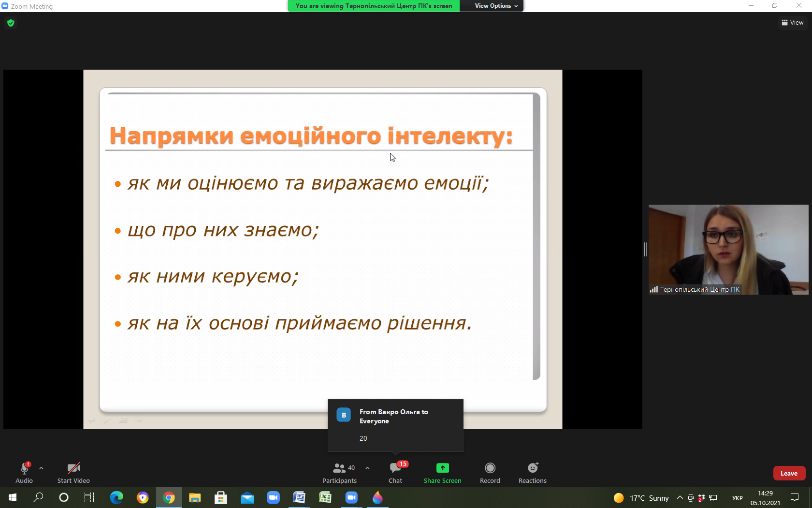Leave the meeting

pyautogui.click(x=789, y=473)
